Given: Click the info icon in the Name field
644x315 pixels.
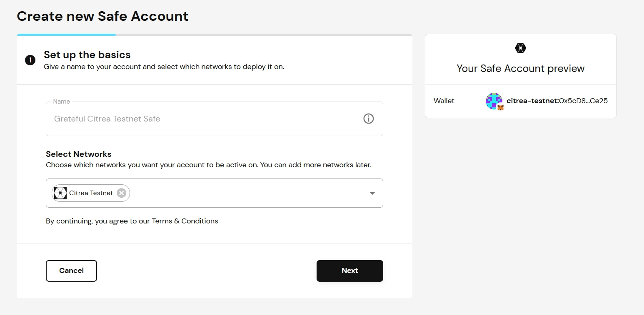Looking at the screenshot, I should point(368,119).
